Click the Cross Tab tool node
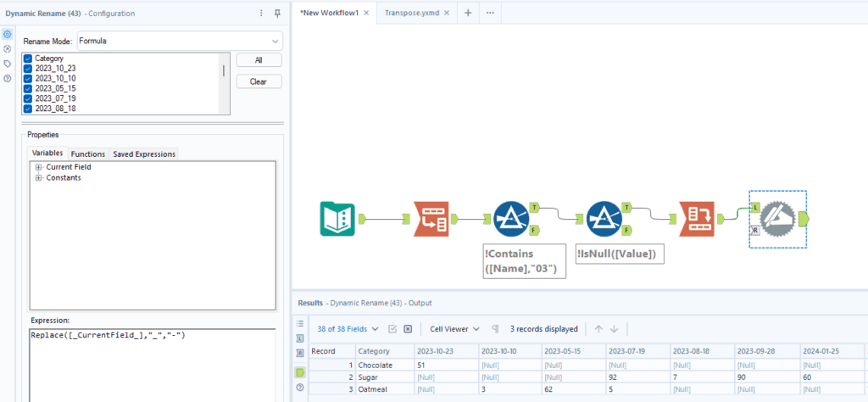 pos(697,220)
